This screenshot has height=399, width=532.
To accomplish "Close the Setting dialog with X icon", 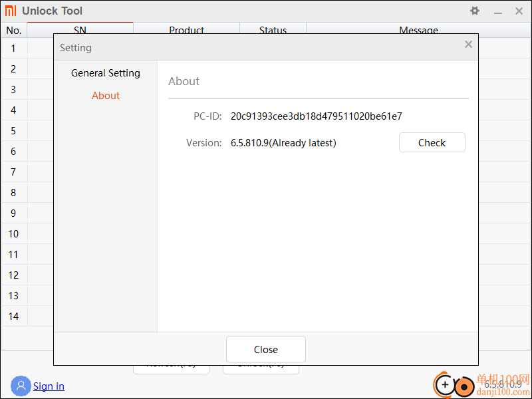I will 468,44.
